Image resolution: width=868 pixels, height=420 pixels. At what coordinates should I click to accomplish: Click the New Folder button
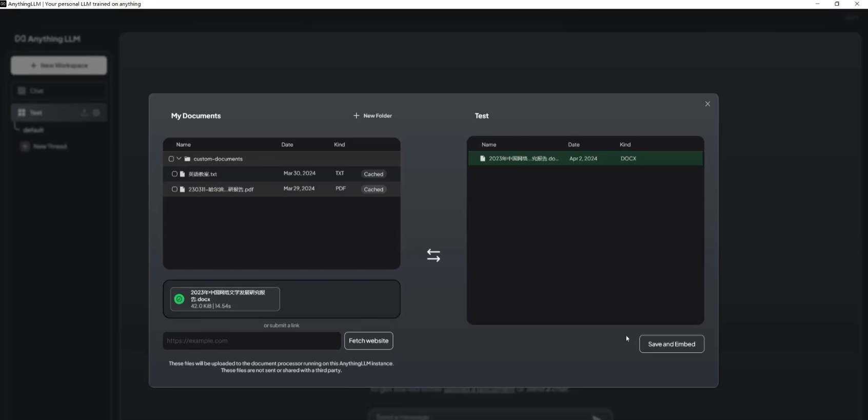pyautogui.click(x=372, y=116)
